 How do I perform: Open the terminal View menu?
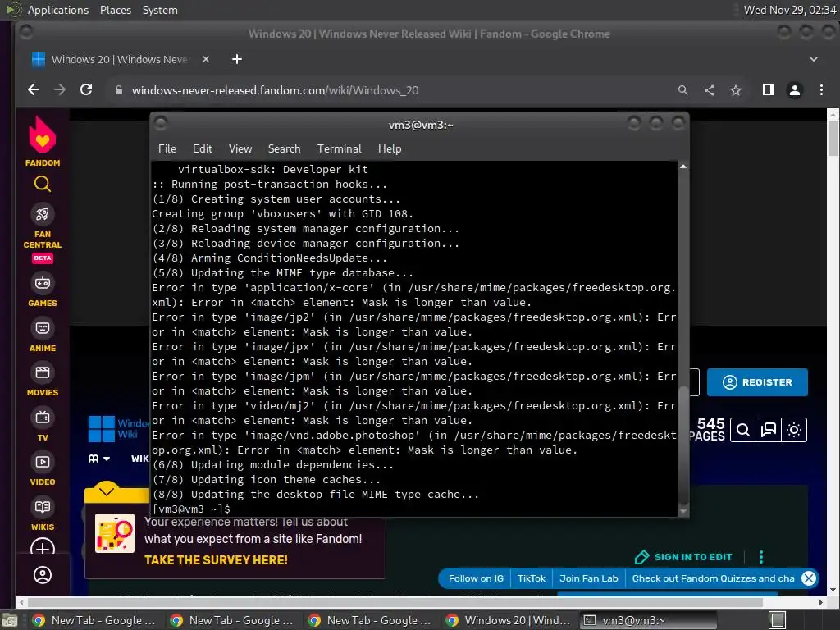pyautogui.click(x=240, y=149)
